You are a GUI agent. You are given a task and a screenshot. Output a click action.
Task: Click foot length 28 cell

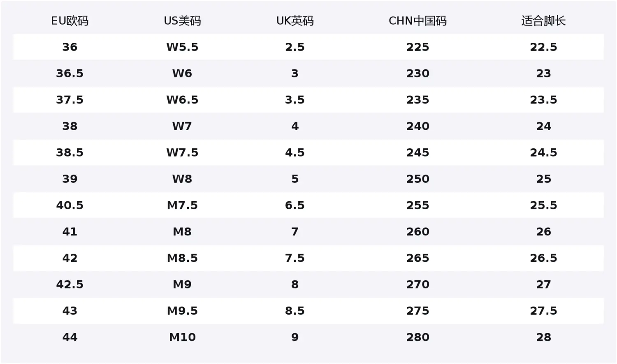click(543, 337)
